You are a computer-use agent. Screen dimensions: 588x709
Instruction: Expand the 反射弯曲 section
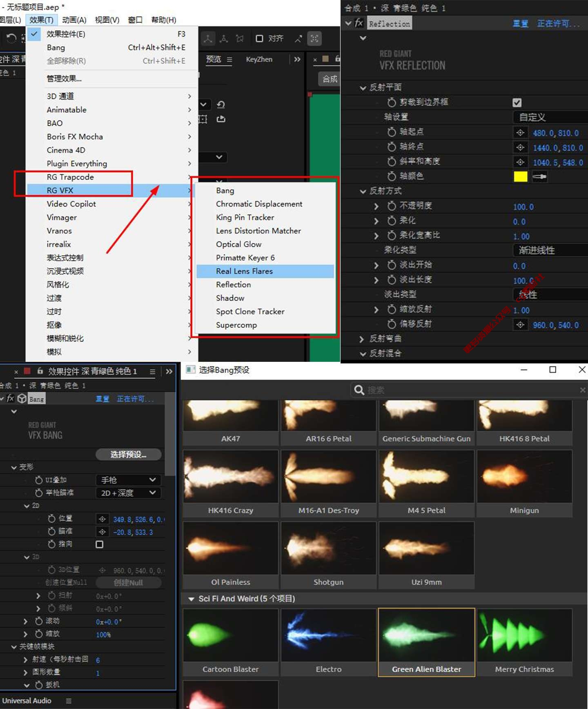click(x=361, y=339)
